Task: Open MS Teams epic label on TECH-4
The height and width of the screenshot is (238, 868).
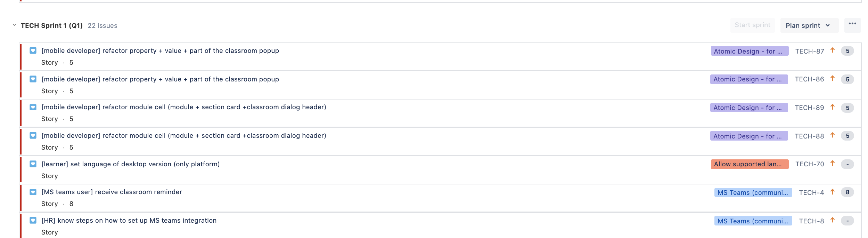Action: pos(753,192)
